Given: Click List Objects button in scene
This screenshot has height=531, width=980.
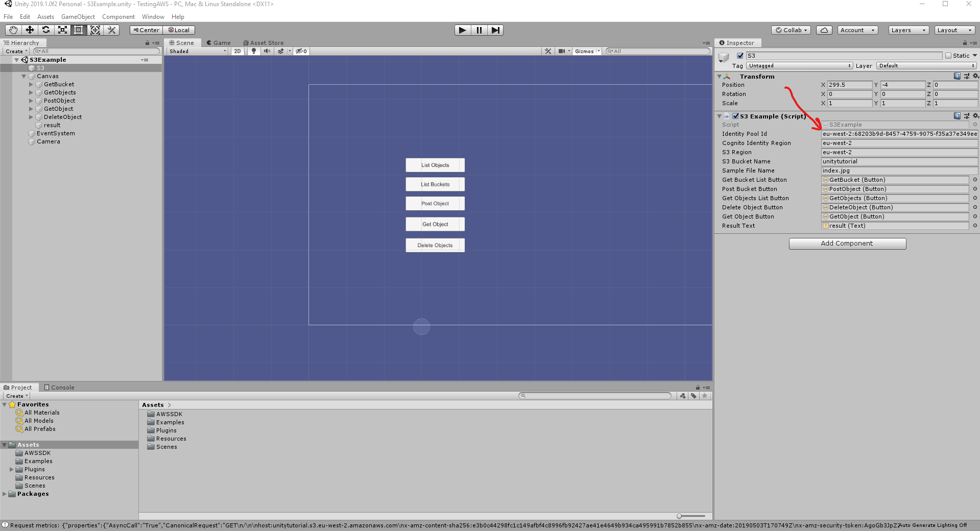Looking at the screenshot, I should [x=435, y=165].
